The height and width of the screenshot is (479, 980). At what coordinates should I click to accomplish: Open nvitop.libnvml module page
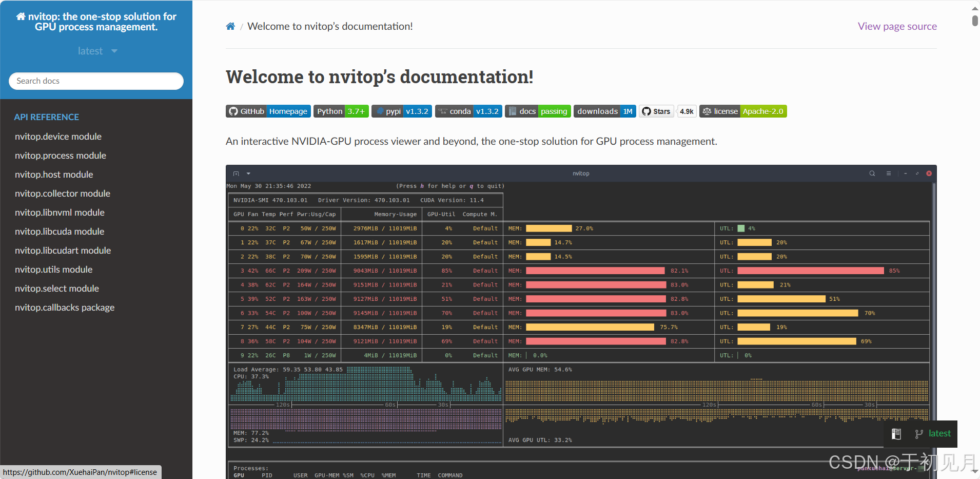click(60, 213)
